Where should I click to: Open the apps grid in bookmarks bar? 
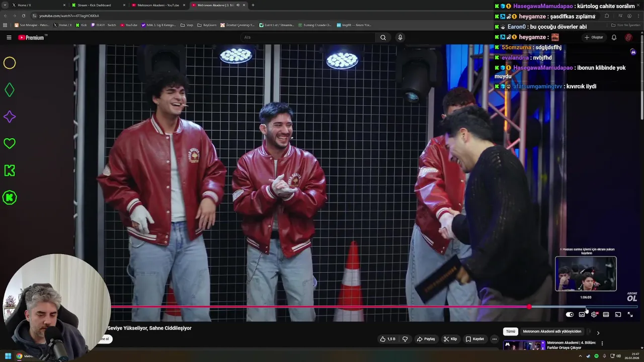point(5,25)
